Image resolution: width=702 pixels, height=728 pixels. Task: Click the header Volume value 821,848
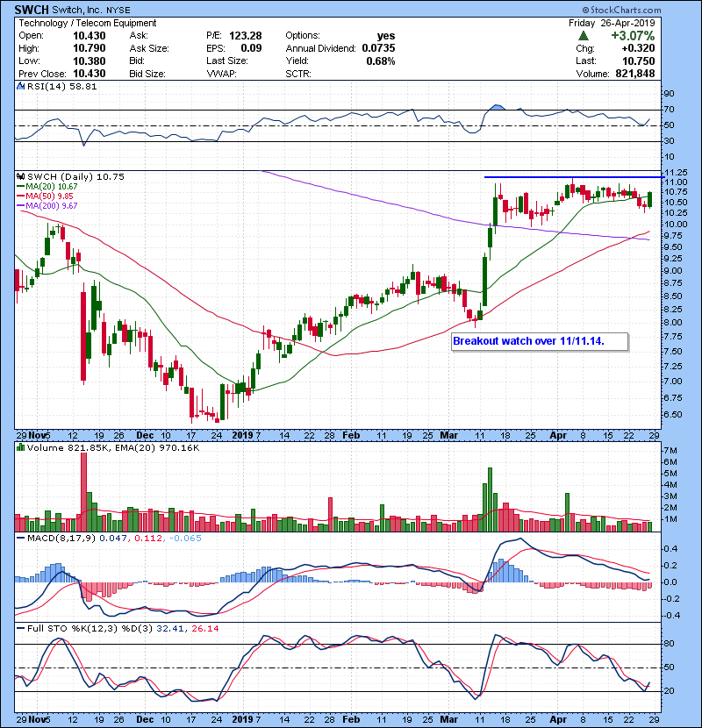coord(635,74)
